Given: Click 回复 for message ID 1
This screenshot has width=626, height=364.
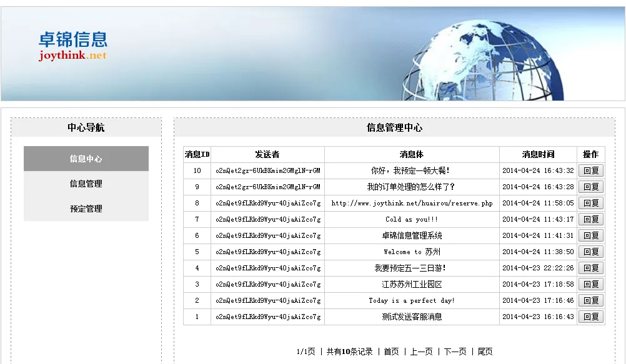Looking at the screenshot, I should [x=591, y=317].
